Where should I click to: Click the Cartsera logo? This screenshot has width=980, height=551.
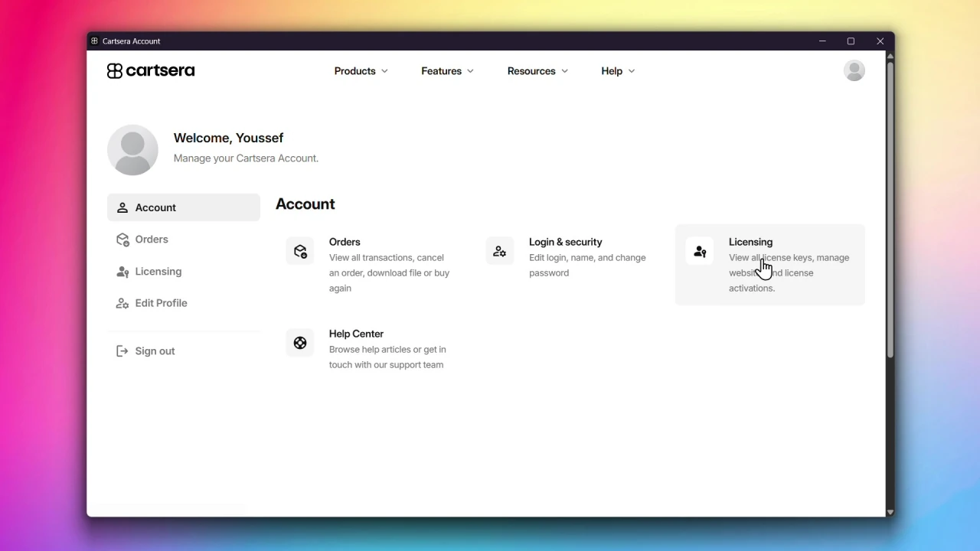tap(151, 70)
